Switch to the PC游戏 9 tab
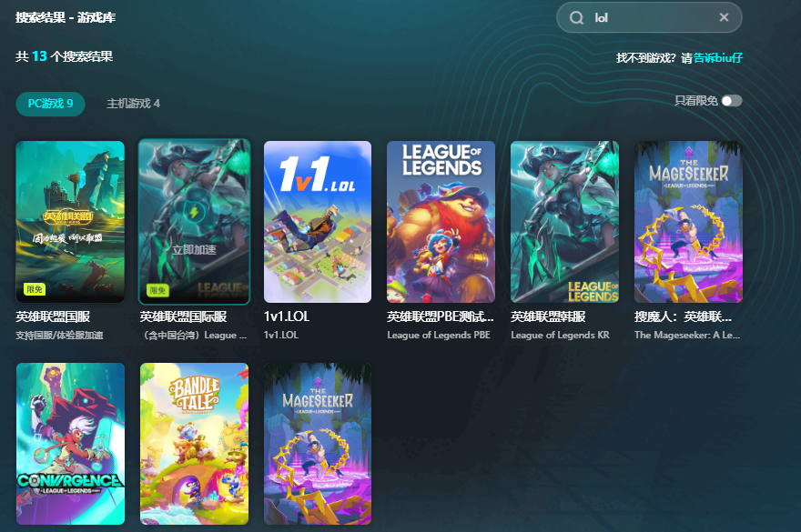This screenshot has height=532, width=801. (x=51, y=104)
